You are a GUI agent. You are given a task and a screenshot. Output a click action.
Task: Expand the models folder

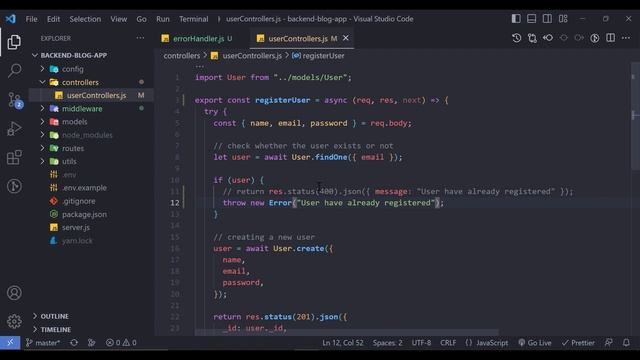point(74,122)
